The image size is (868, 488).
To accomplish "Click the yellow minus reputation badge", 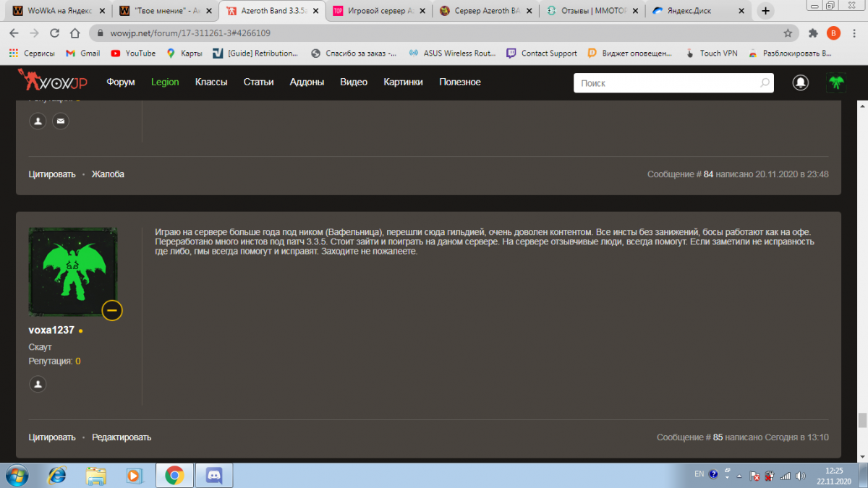I will 112,310.
